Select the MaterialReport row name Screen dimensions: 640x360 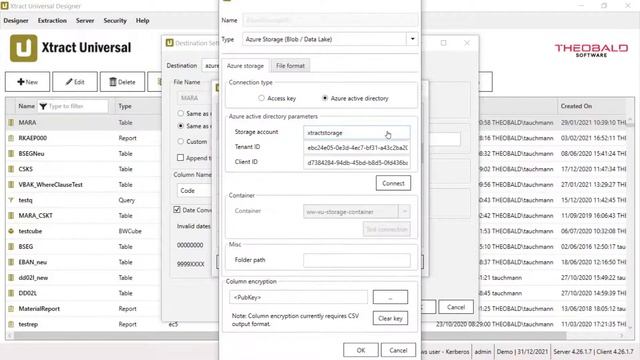[39, 309]
